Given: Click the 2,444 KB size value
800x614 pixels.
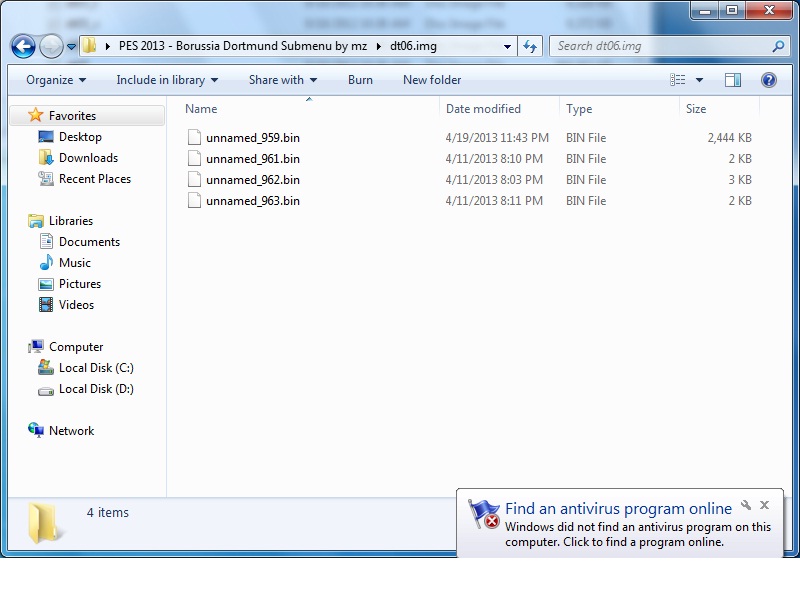Looking at the screenshot, I should 729,138.
